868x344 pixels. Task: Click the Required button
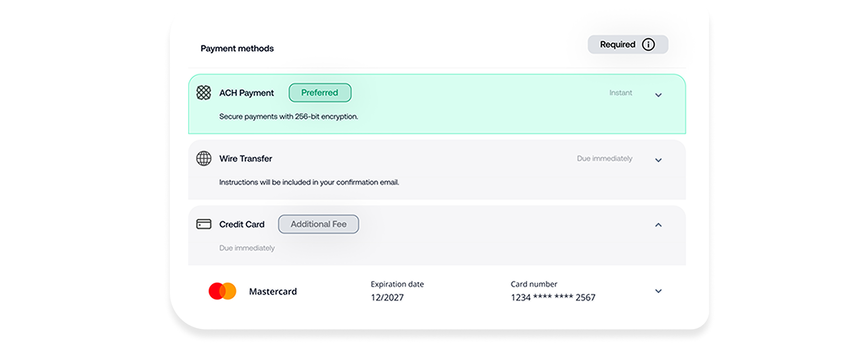click(618, 44)
